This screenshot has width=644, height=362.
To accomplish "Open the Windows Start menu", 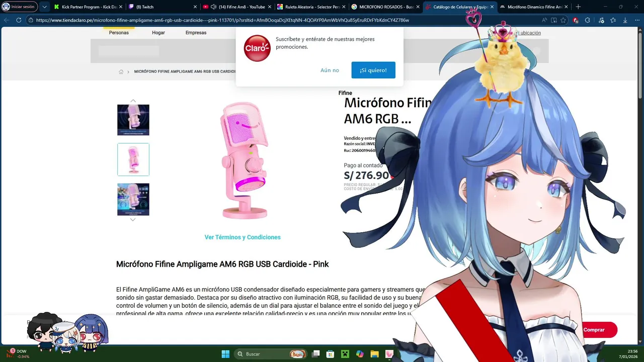I will [x=225, y=354].
